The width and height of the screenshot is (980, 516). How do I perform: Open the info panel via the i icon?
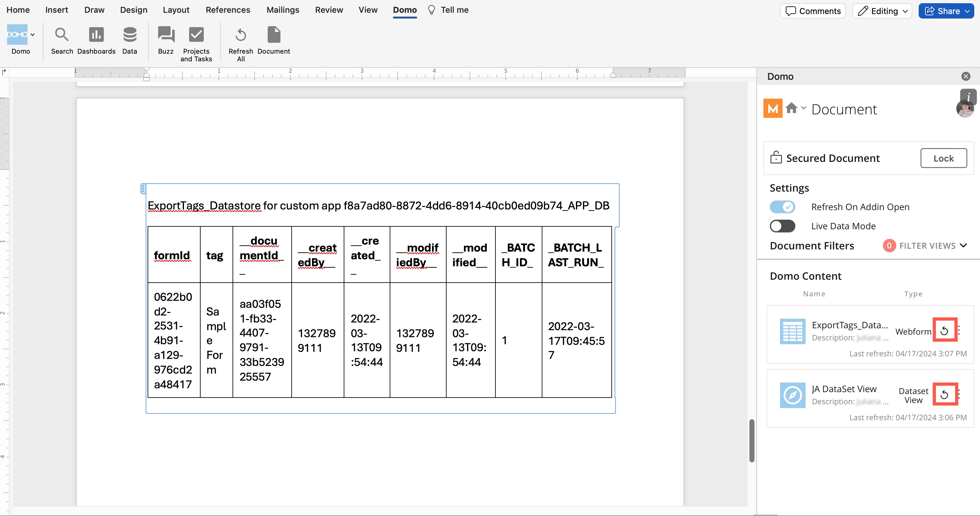point(969,96)
